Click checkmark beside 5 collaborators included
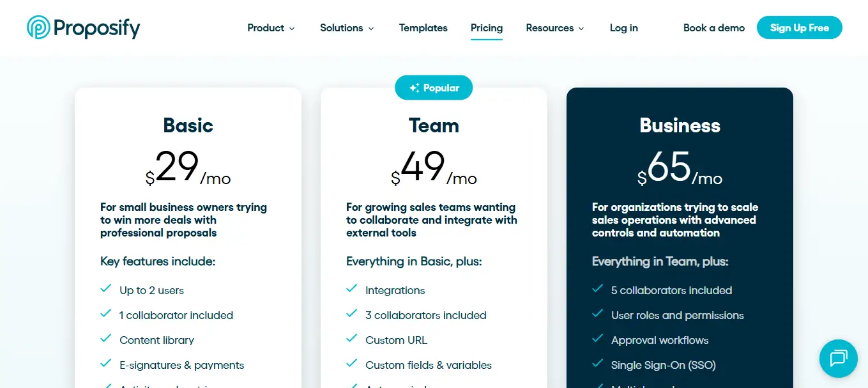The image size is (868, 388). (x=598, y=289)
